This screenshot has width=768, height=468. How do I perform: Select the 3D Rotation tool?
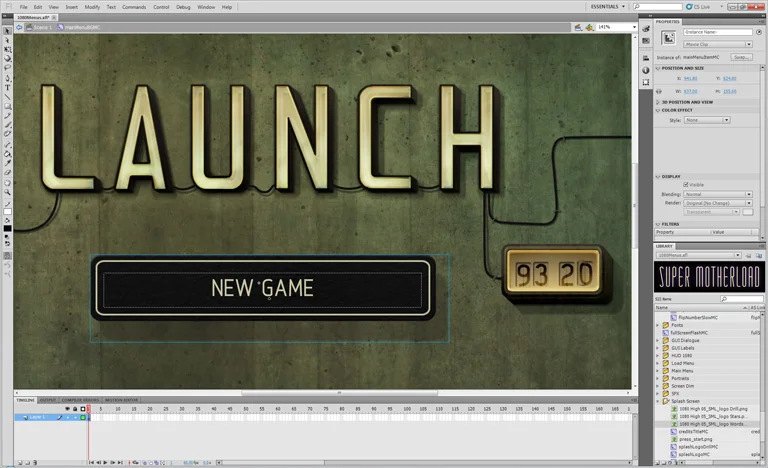point(7,58)
